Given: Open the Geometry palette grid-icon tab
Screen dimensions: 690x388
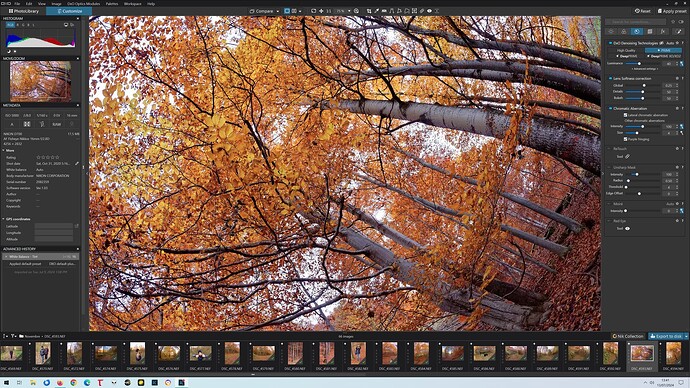Looking at the screenshot, I should coord(650,31).
